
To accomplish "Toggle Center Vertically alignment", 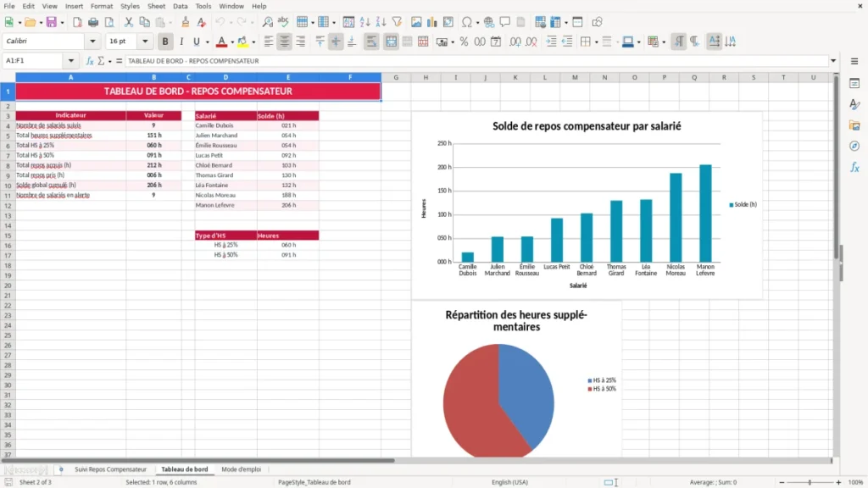I will [336, 42].
